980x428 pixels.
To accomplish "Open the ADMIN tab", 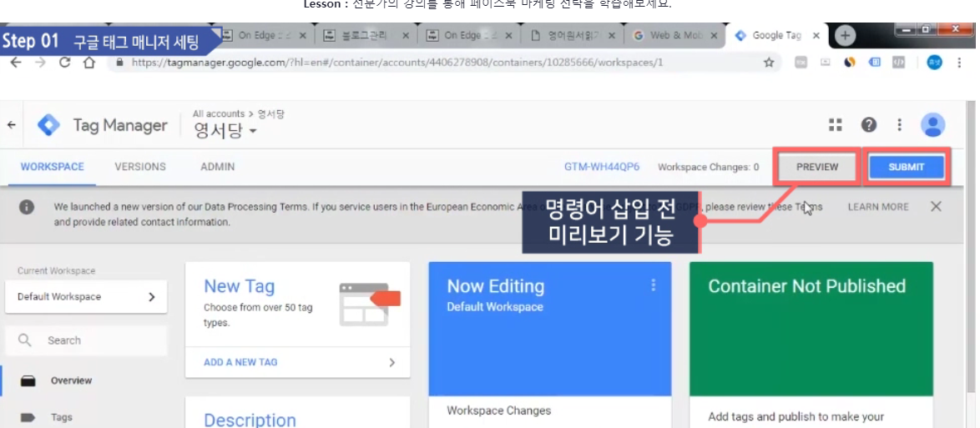I will click(218, 167).
